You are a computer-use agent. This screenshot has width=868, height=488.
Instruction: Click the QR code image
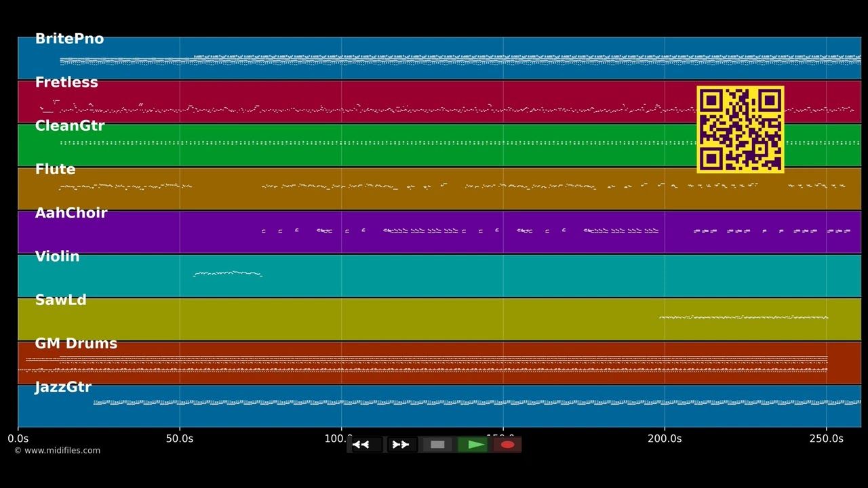[x=741, y=129]
